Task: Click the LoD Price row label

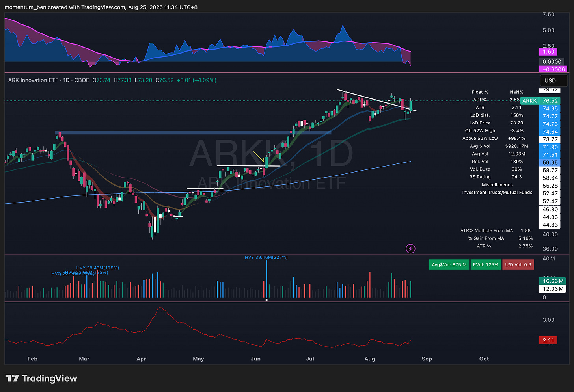Action: (x=480, y=123)
